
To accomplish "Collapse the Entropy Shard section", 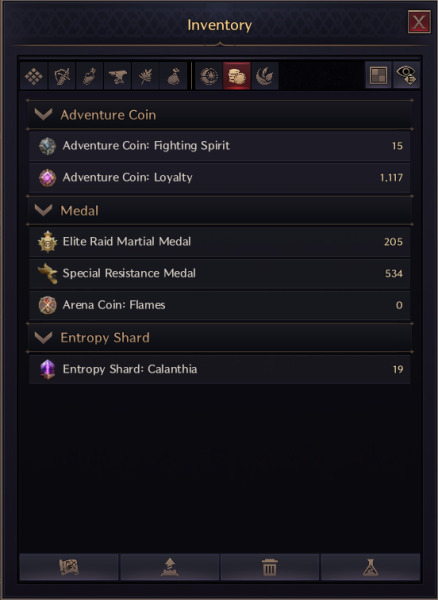I will [43, 337].
